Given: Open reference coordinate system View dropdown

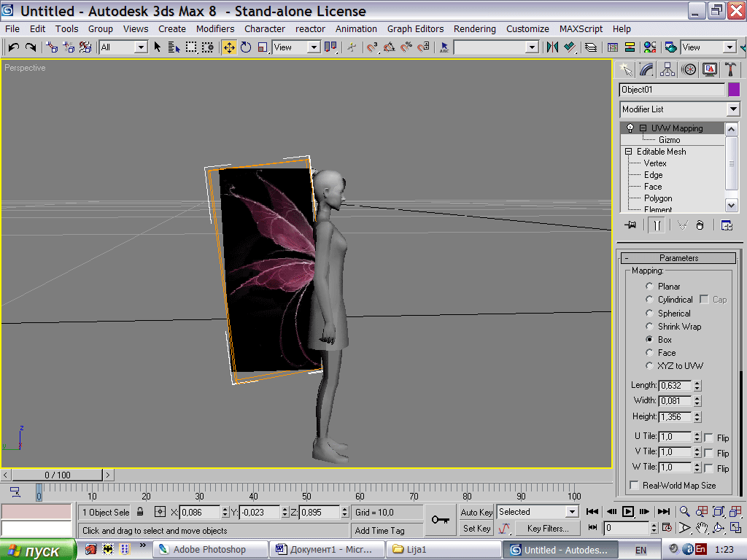Looking at the screenshot, I should (313, 47).
